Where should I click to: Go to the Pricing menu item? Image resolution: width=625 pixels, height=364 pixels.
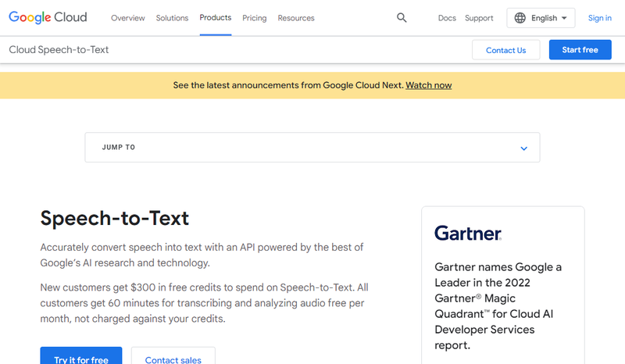tap(254, 18)
